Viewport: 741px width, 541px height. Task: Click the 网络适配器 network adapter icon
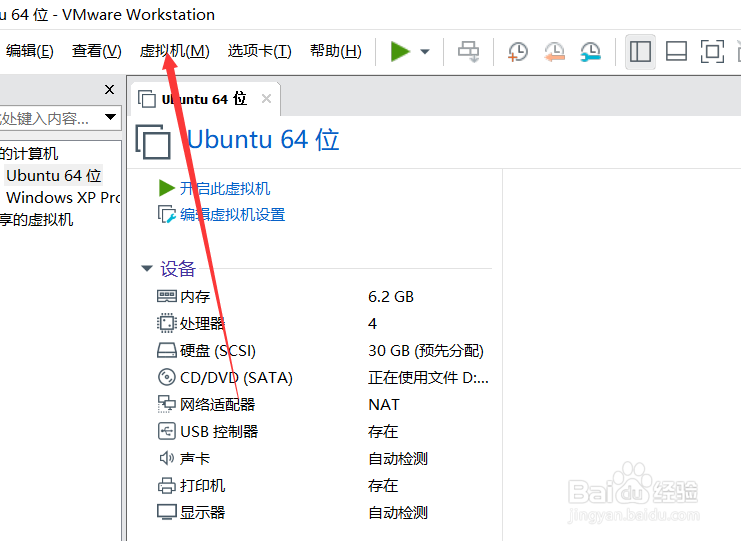click(x=166, y=404)
